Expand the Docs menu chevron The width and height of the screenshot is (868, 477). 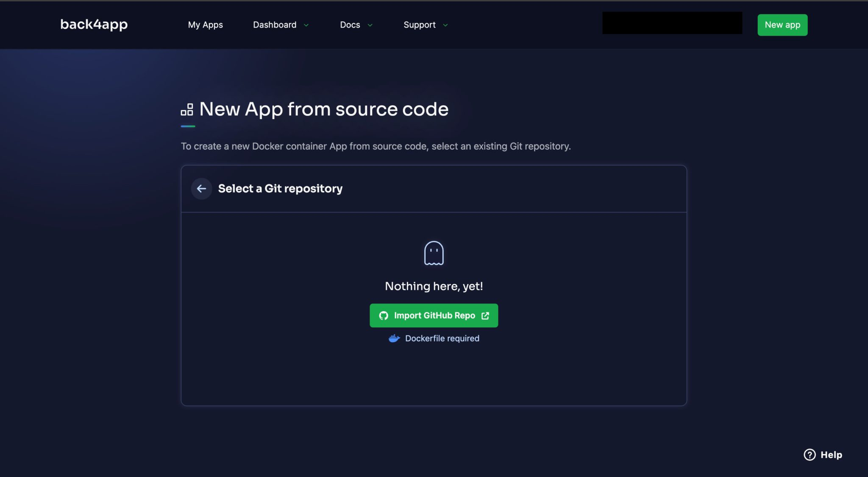[x=369, y=25]
